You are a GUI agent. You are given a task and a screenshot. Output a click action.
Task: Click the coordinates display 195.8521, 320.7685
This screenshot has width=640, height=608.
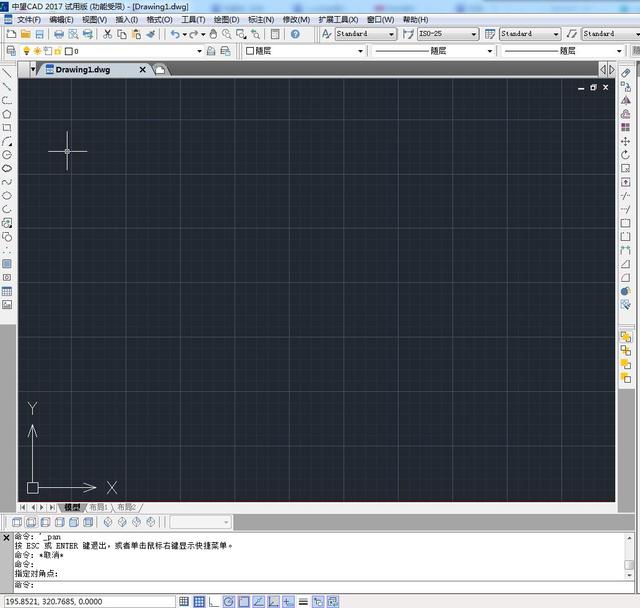[x=89, y=601]
